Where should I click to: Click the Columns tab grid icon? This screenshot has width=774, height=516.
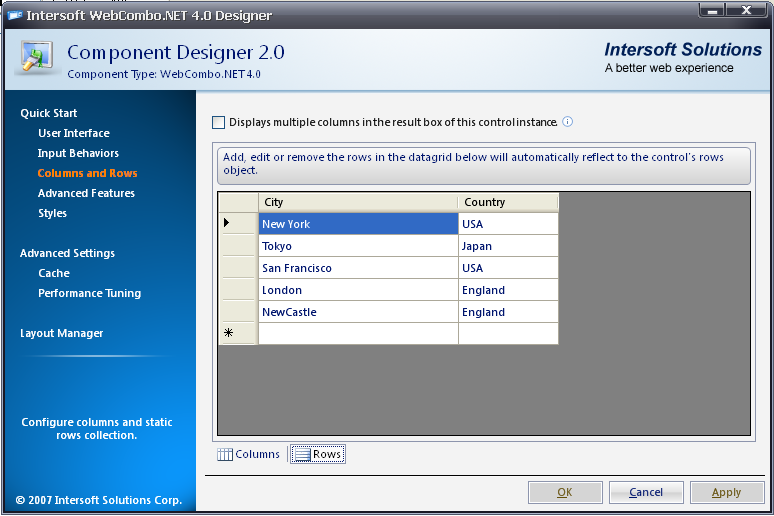[x=226, y=455]
